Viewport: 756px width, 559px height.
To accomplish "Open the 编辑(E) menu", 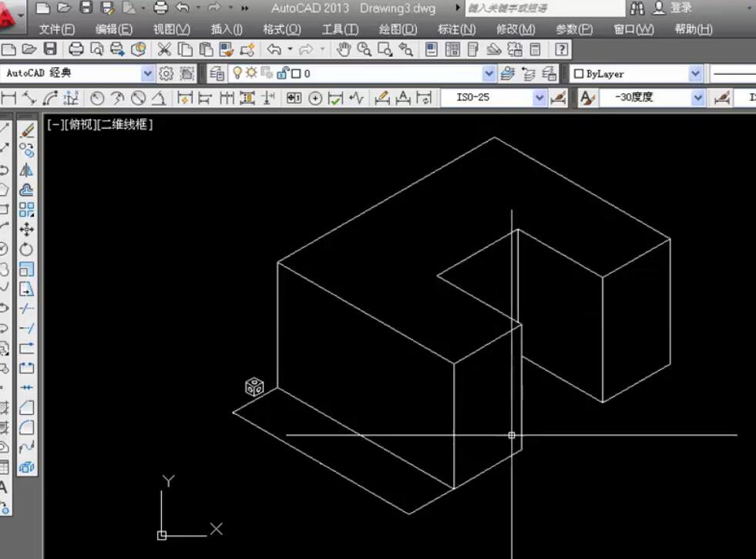I will (114, 29).
